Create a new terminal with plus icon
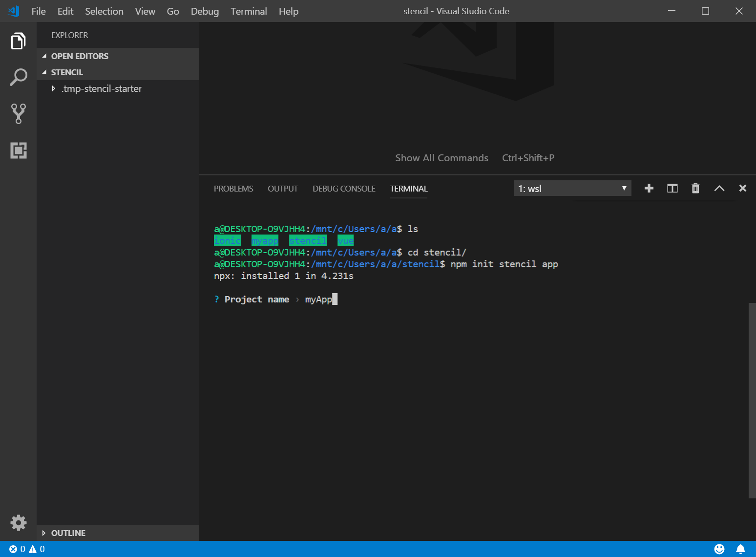 (649, 189)
